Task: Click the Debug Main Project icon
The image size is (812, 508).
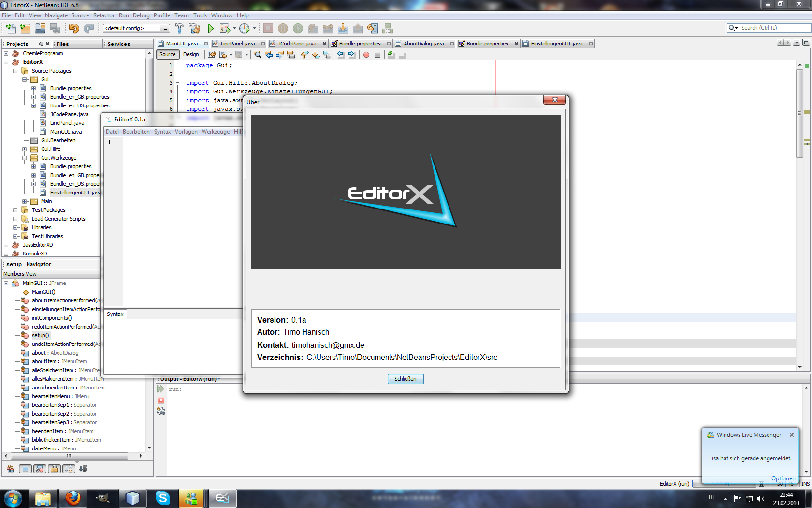Action: pyautogui.click(x=225, y=28)
